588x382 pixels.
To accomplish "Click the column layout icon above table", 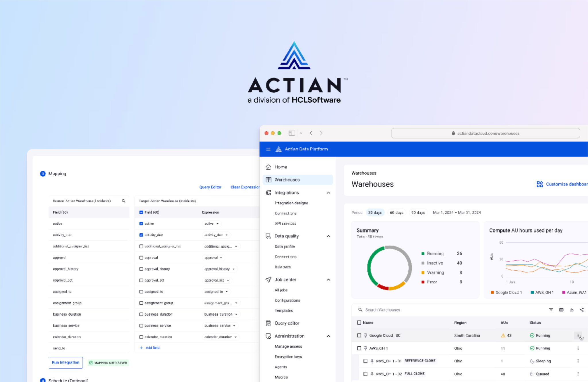I will 561,310.
